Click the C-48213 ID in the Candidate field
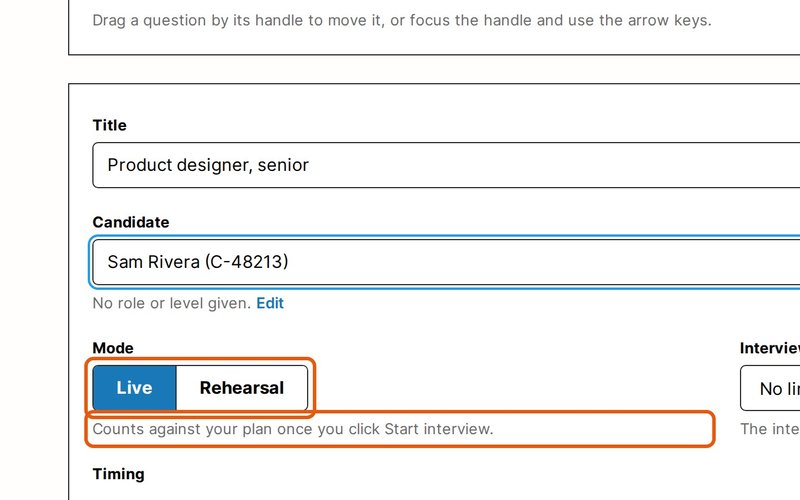800x500 pixels. coord(246,262)
